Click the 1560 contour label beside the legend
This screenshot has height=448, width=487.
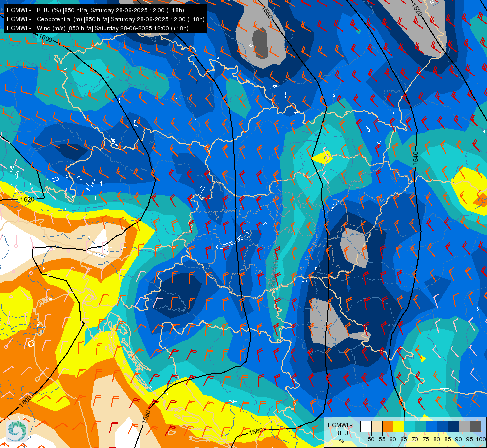[x=256, y=432]
